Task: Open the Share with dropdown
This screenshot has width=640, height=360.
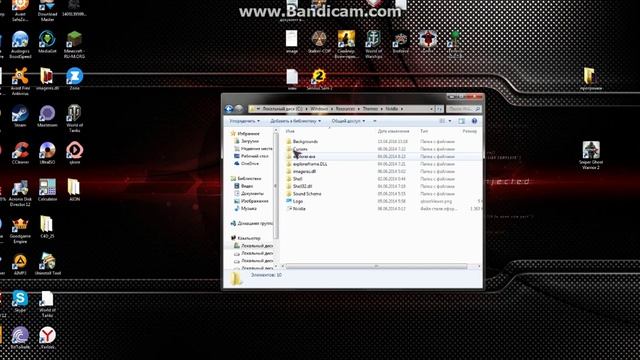Action: click(x=348, y=121)
